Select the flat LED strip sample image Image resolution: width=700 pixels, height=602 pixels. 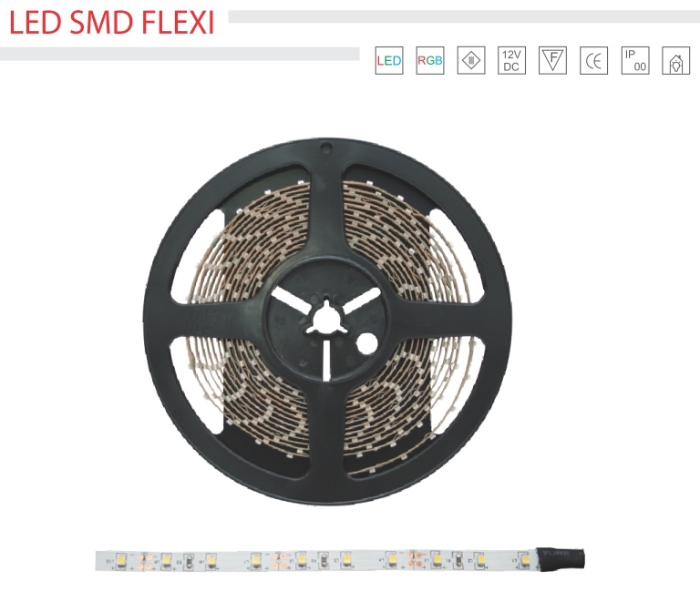(x=340, y=560)
